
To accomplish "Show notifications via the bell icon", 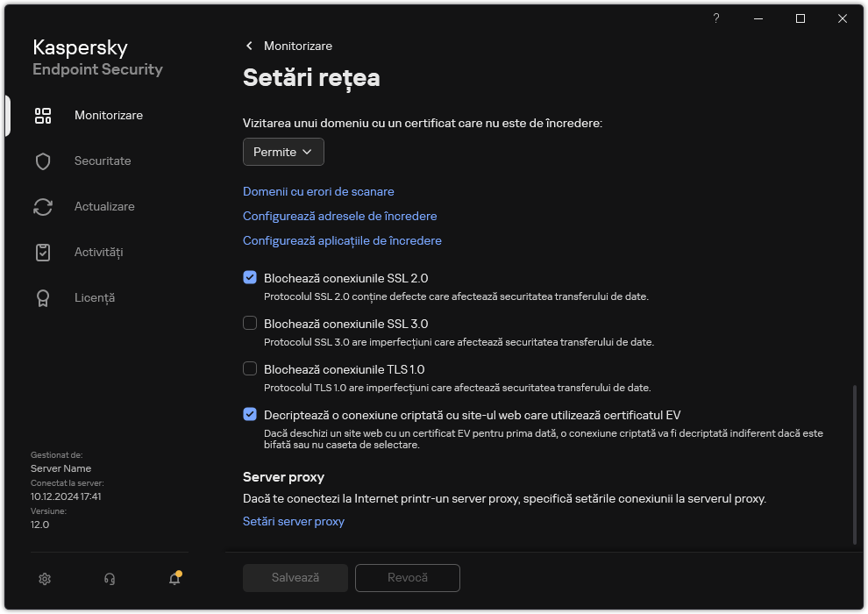I will (174, 578).
